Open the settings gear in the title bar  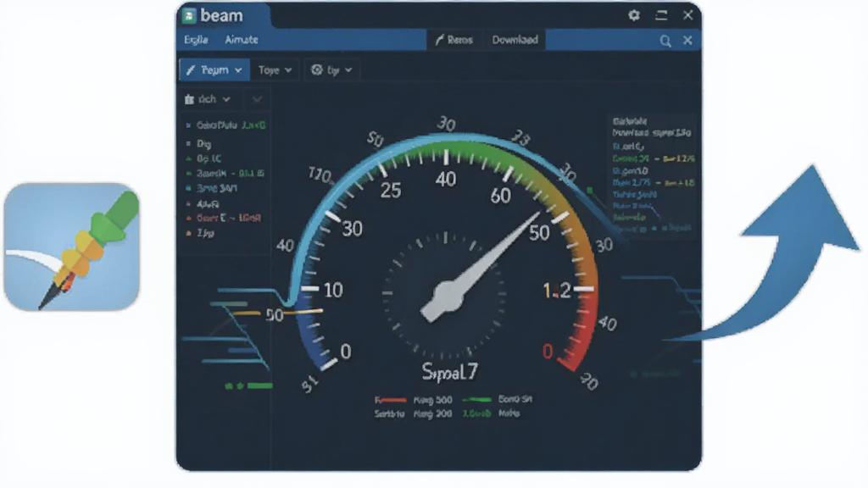[x=634, y=15]
